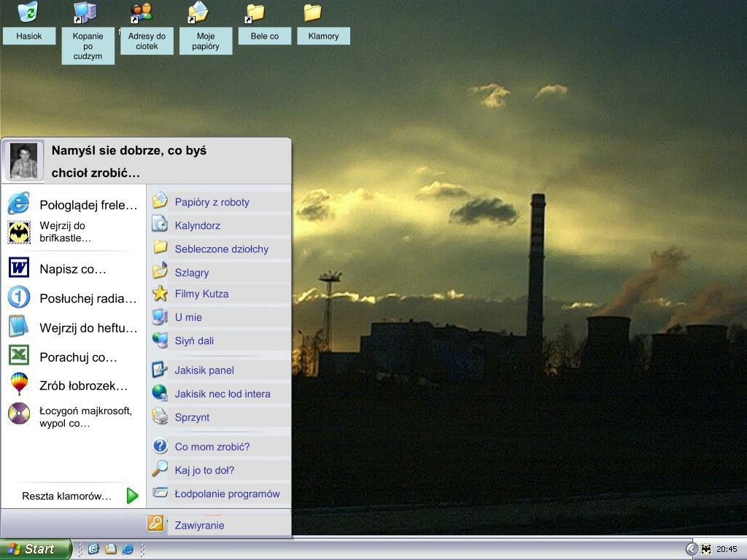Click Zawiyranie to shut down
Image resolution: width=747 pixels, height=560 pixels.
point(199,525)
